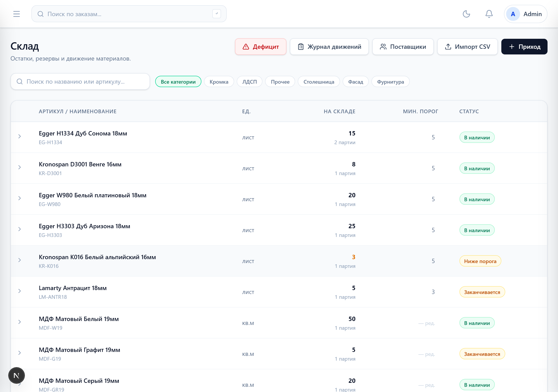Focus the name or SKU search field
Viewport: 558px width, 392px height.
point(80,82)
